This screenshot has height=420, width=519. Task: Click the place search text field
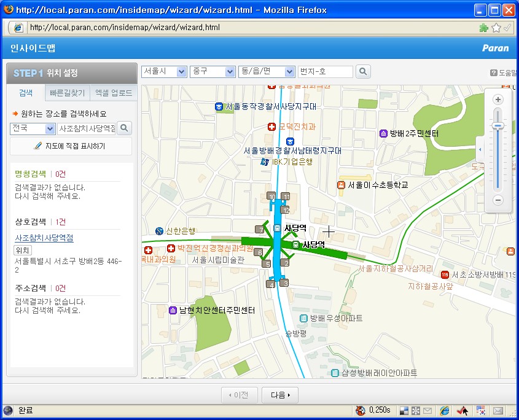pyautogui.click(x=87, y=128)
